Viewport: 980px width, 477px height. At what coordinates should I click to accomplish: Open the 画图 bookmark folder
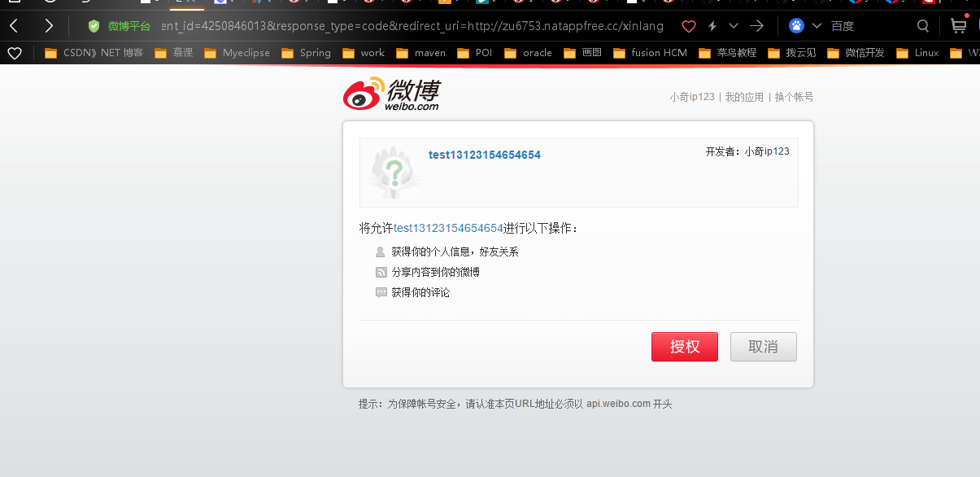582,53
